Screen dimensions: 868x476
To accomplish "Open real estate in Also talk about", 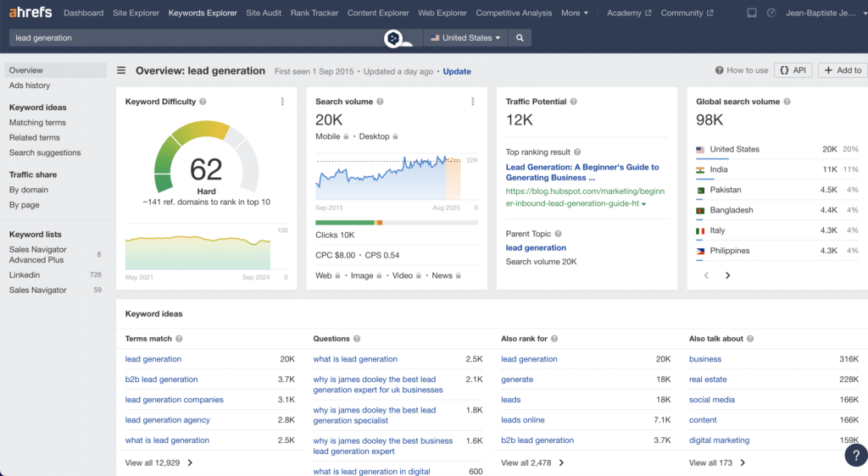I will click(708, 379).
